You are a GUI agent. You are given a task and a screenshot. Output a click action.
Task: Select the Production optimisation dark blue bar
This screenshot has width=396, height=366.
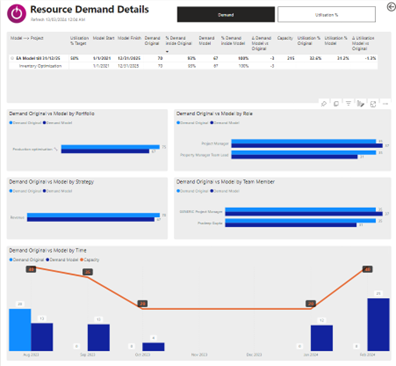pos(105,151)
